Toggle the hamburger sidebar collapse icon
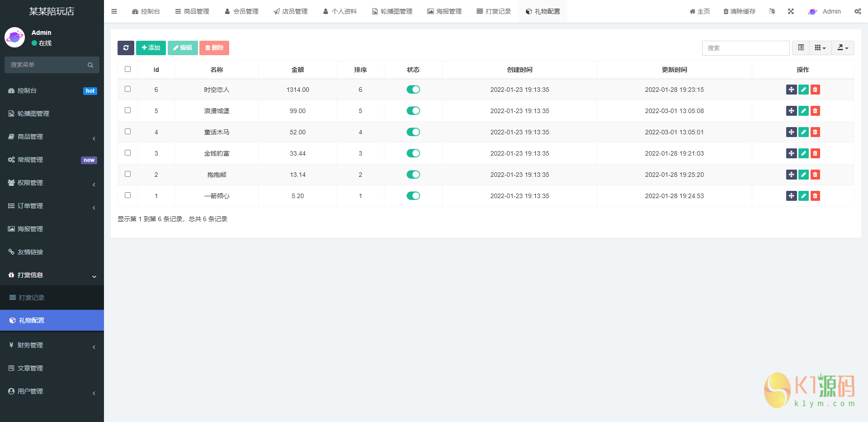Screen dimensions: 868x422 pyautogui.click(x=114, y=11)
